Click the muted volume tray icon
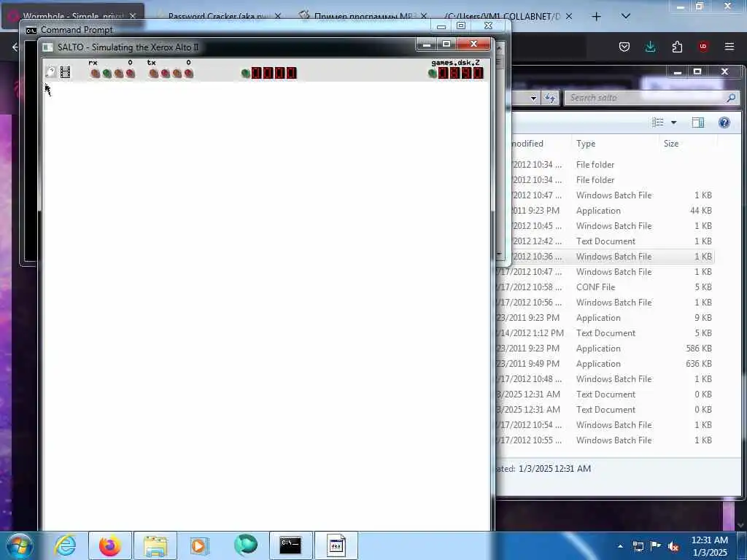 coord(673,546)
